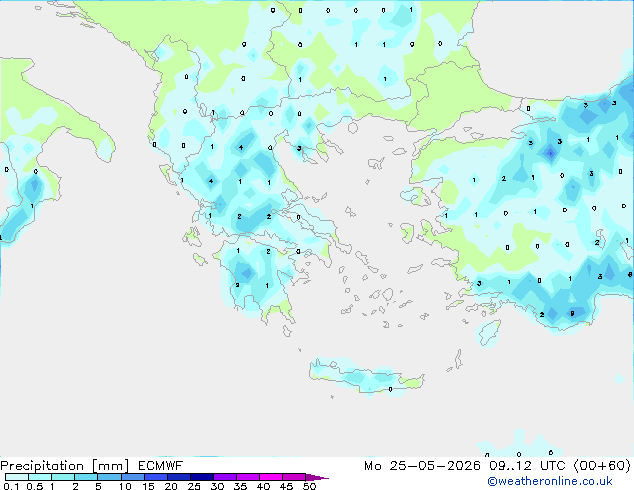Select the 5–10 mm legend swatch
634x490 pixels.
point(109,477)
